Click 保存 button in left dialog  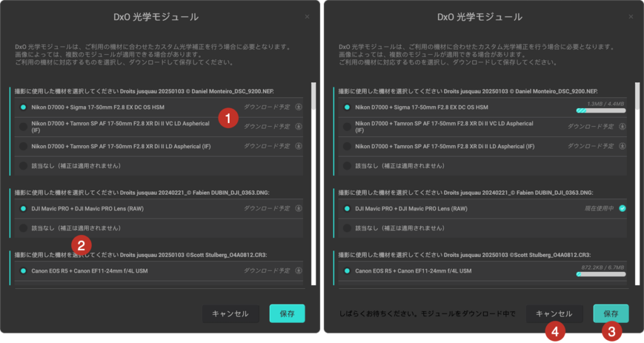(x=287, y=314)
